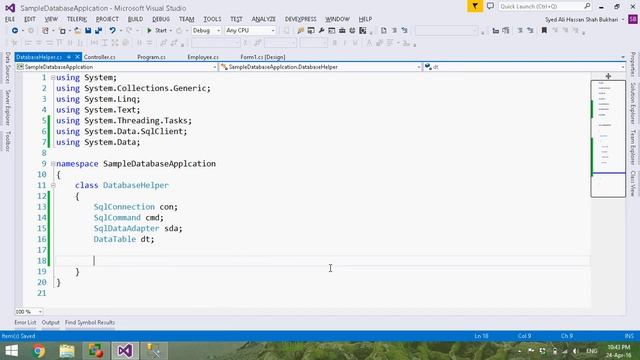
Task: Toggle pin on DatabaseHelper.cs tab
Action: tap(69, 57)
